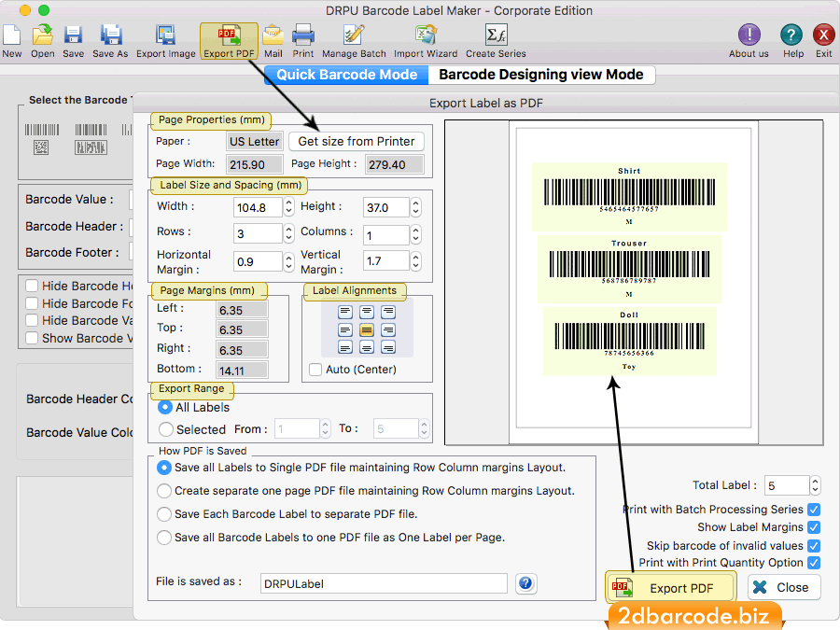Click the Page Width field

255,164
